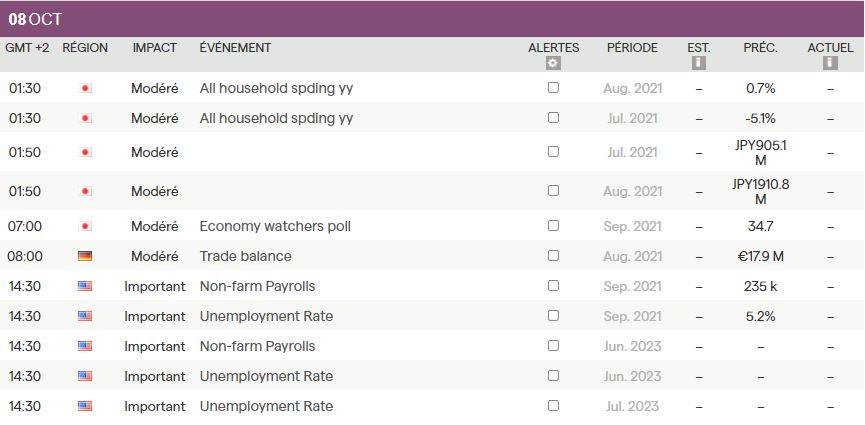Sort by the PÉRIODE column header
The image size is (865, 425).
pyautogui.click(x=632, y=47)
